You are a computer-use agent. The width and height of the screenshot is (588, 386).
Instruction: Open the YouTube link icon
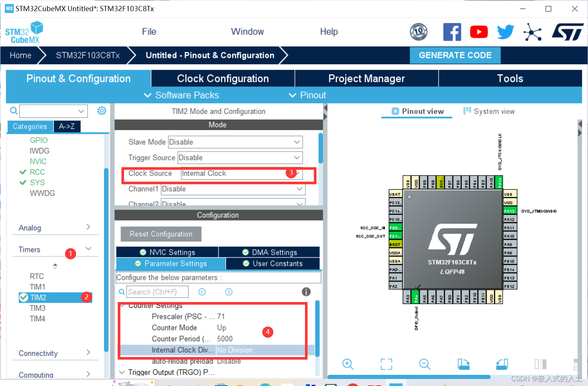click(x=479, y=32)
